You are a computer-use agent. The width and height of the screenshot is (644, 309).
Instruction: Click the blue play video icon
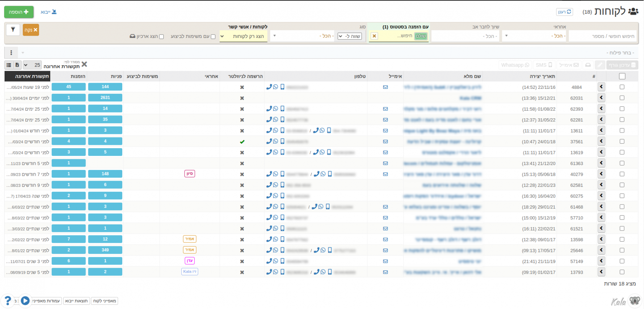point(25,301)
